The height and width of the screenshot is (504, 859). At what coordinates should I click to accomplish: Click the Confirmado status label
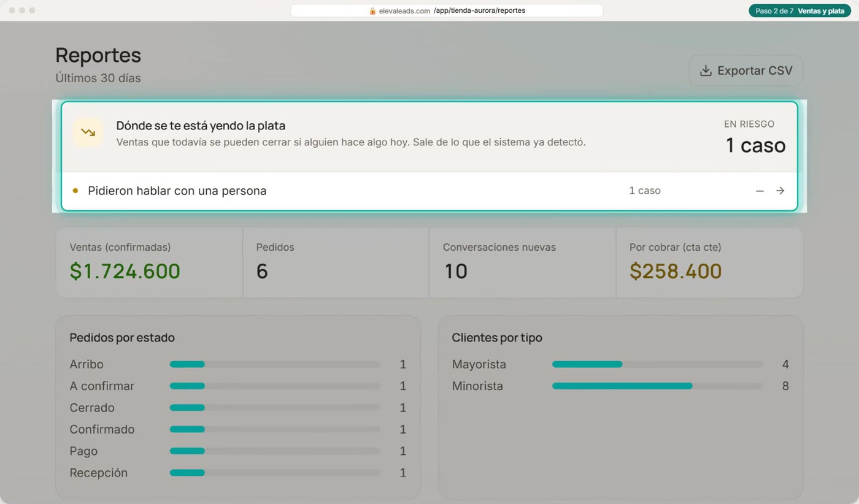pos(102,429)
